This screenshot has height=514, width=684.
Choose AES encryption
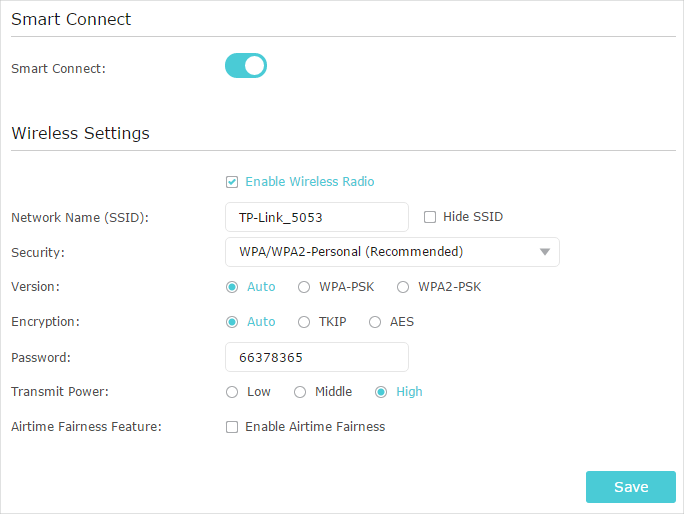[x=375, y=322]
